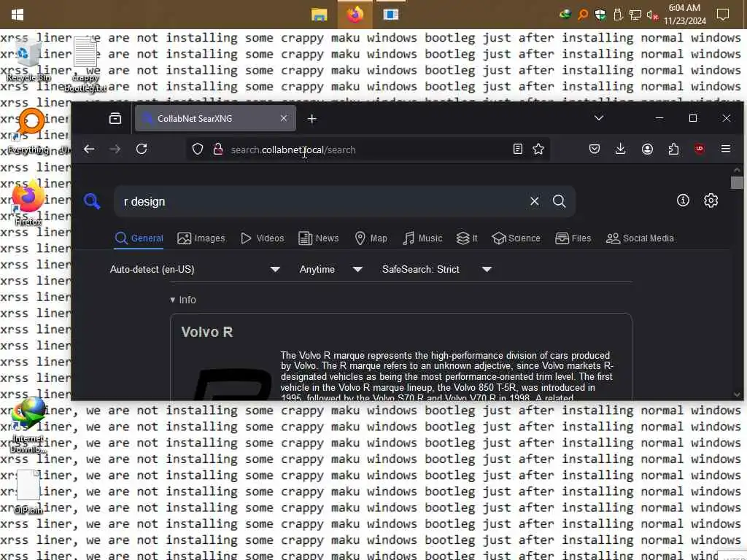The image size is (747, 560).
Task: Select the Files search category
Action: click(x=573, y=238)
